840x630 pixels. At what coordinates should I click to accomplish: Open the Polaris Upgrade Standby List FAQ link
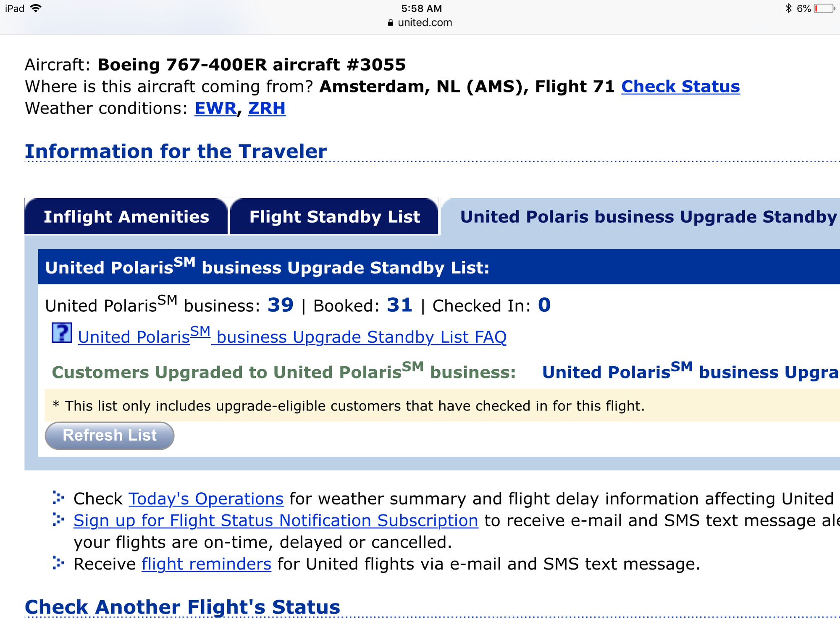pos(292,337)
